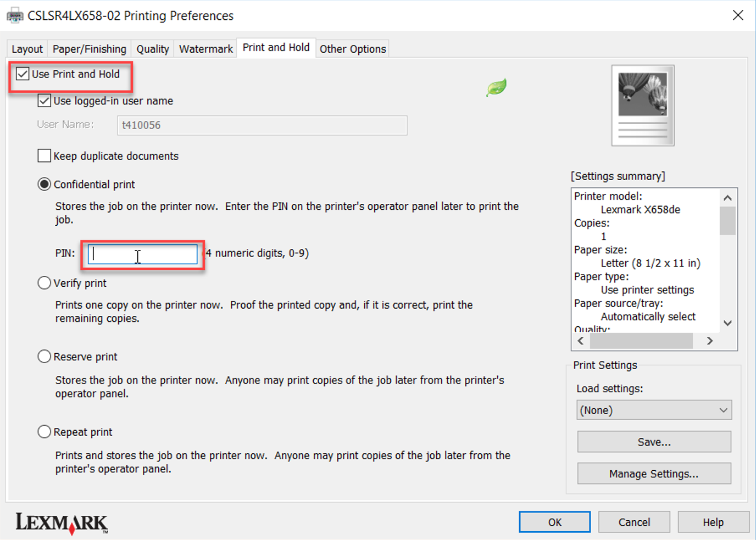Open the Paper/Finishing tab

click(x=90, y=49)
